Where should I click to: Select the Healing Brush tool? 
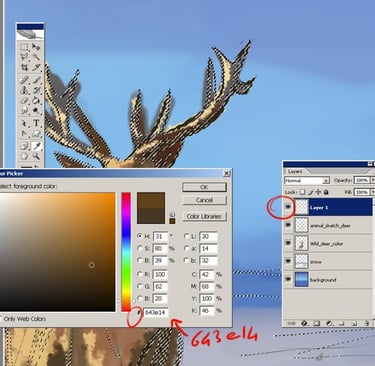coord(24,80)
